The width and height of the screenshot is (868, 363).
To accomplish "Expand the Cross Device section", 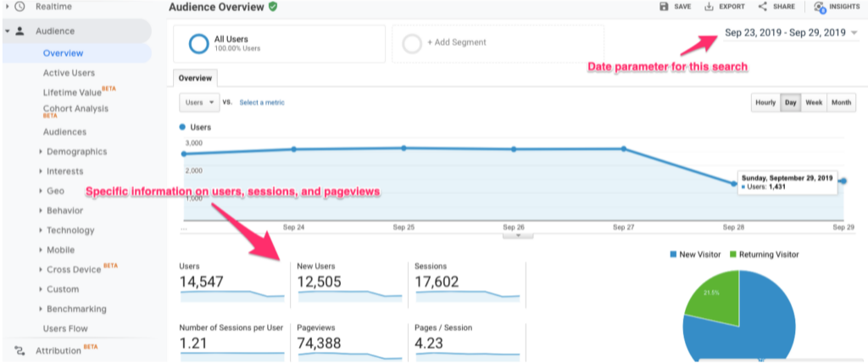I will (x=41, y=270).
